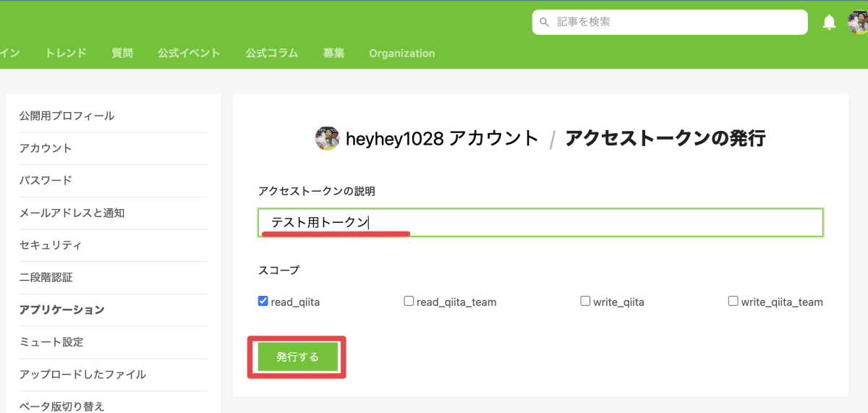Click the スコープ label text
This screenshot has height=413, width=868.
tap(278, 270)
